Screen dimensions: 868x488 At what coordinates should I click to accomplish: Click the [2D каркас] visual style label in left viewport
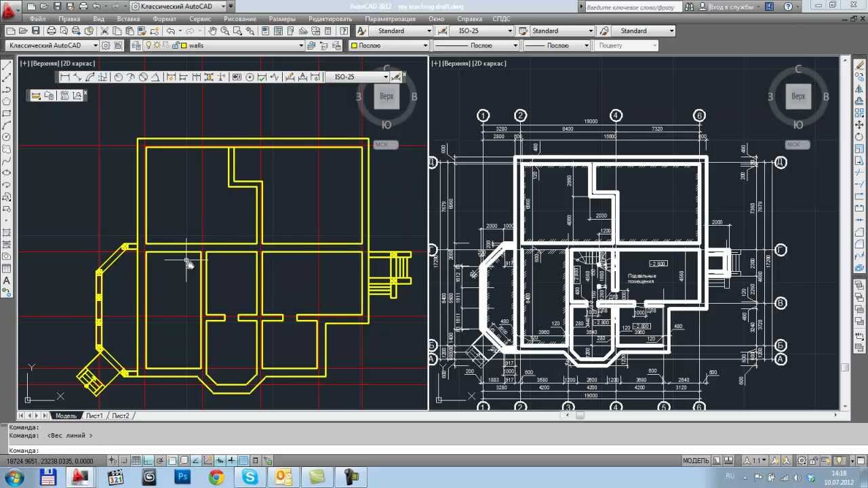(x=78, y=63)
